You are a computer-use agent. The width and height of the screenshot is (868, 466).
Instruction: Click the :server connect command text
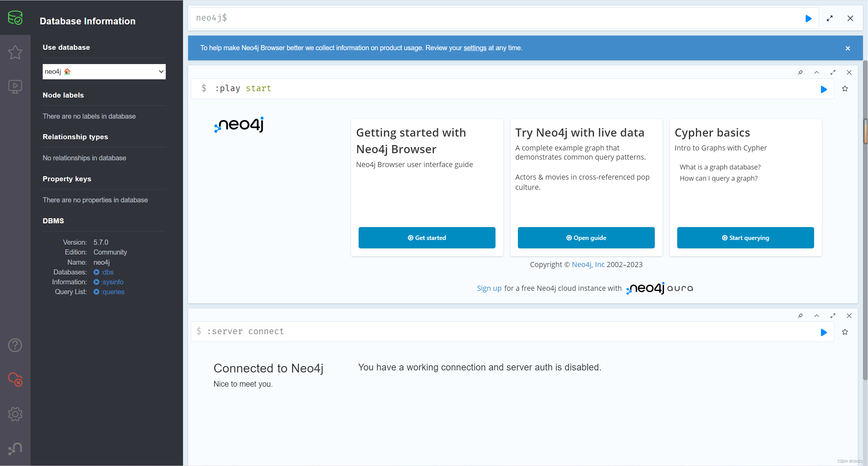tap(245, 331)
